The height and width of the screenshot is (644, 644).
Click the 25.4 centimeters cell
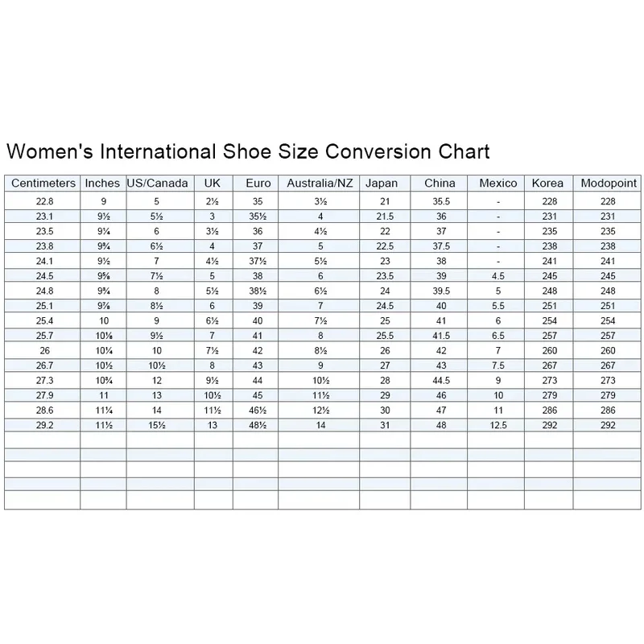pos(43,320)
